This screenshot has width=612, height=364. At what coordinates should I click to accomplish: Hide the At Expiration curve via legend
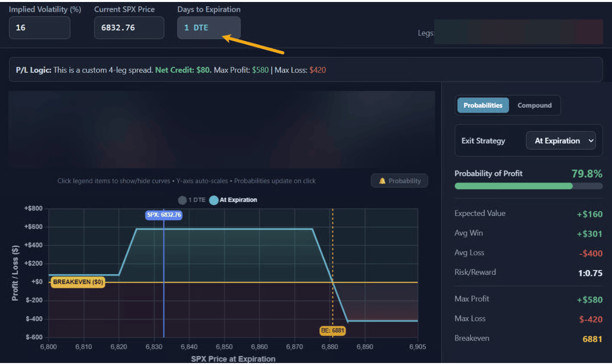(x=214, y=200)
